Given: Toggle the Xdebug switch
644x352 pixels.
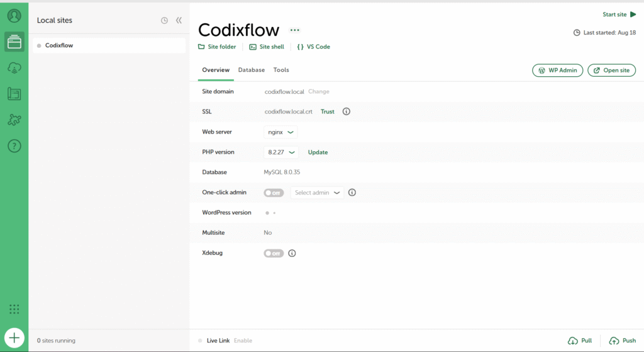Looking at the screenshot, I should tap(274, 253).
